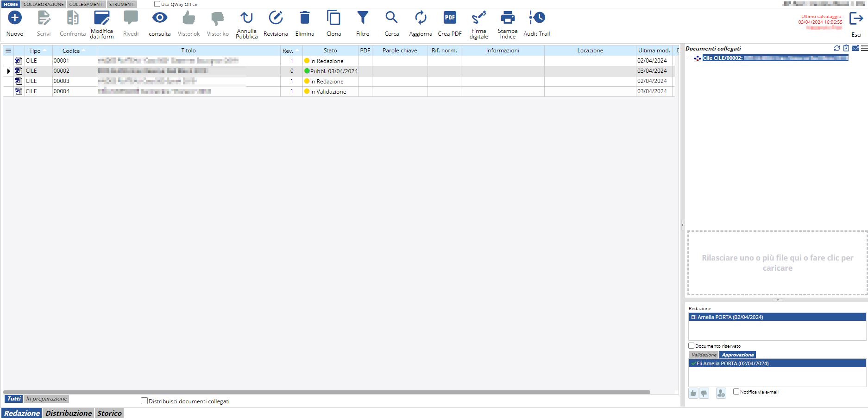Click the Crea PDF icon
Screen dimensions: 868x420
click(x=449, y=18)
